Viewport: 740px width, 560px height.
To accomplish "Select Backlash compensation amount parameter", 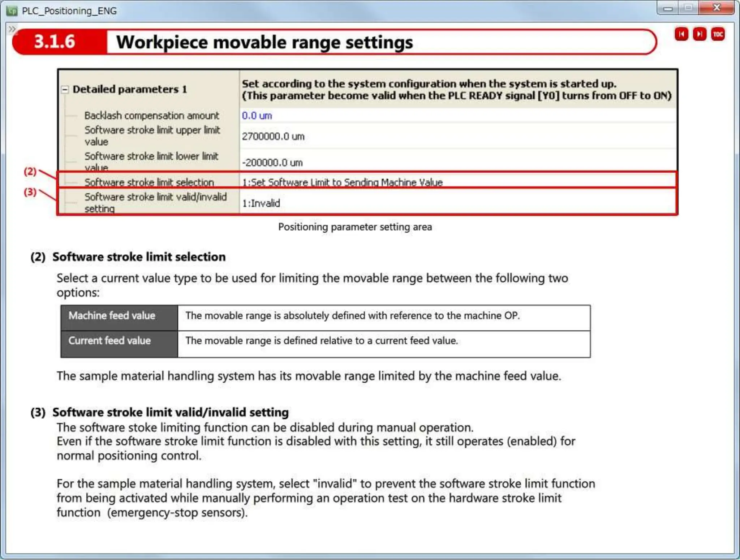I will pyautogui.click(x=151, y=116).
